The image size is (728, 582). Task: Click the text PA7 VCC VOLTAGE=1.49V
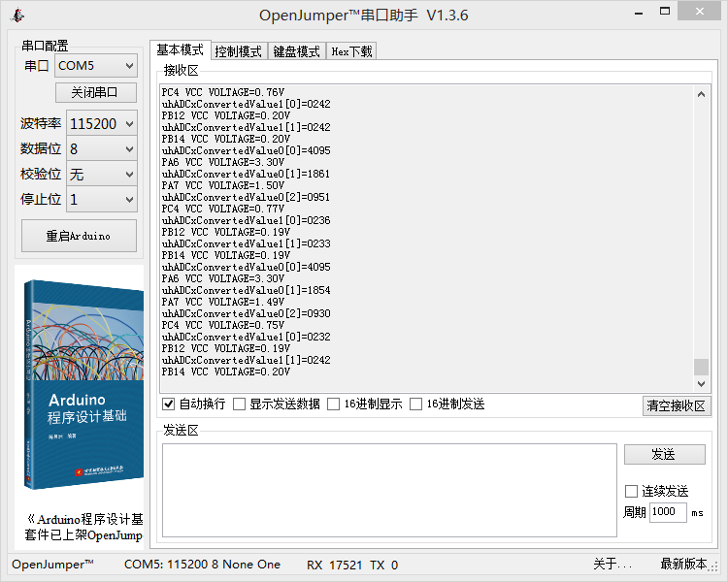coord(223,302)
